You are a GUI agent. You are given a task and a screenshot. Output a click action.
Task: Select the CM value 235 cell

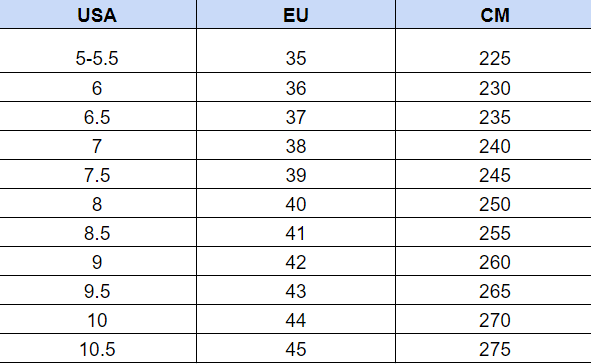pyautogui.click(x=494, y=116)
